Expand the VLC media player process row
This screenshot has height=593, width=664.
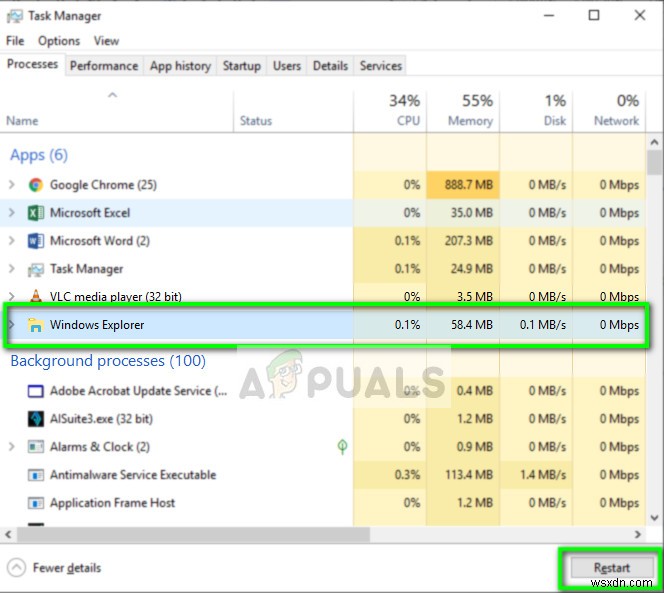tap(12, 296)
